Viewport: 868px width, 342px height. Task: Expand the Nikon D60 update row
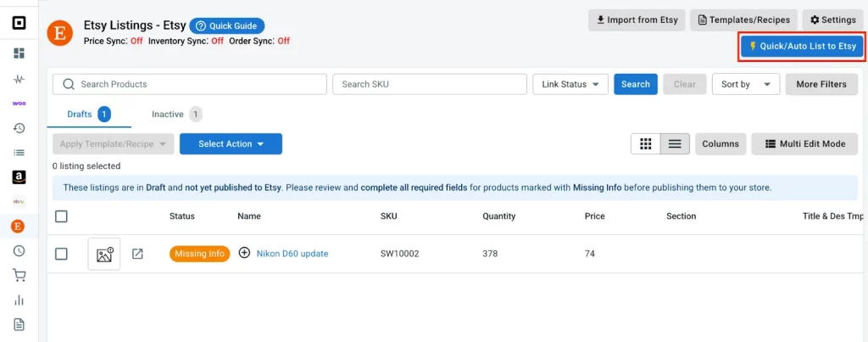point(245,253)
